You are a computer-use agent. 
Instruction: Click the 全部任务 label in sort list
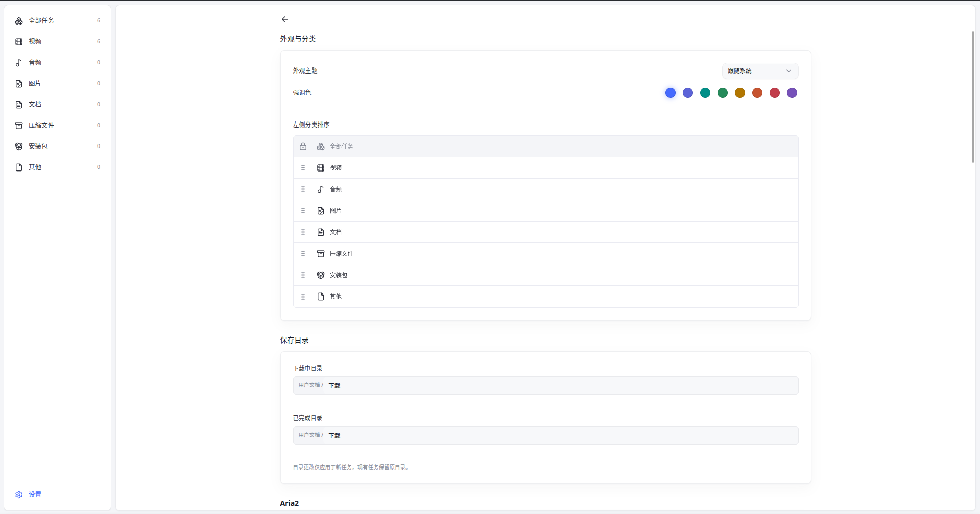[342, 146]
